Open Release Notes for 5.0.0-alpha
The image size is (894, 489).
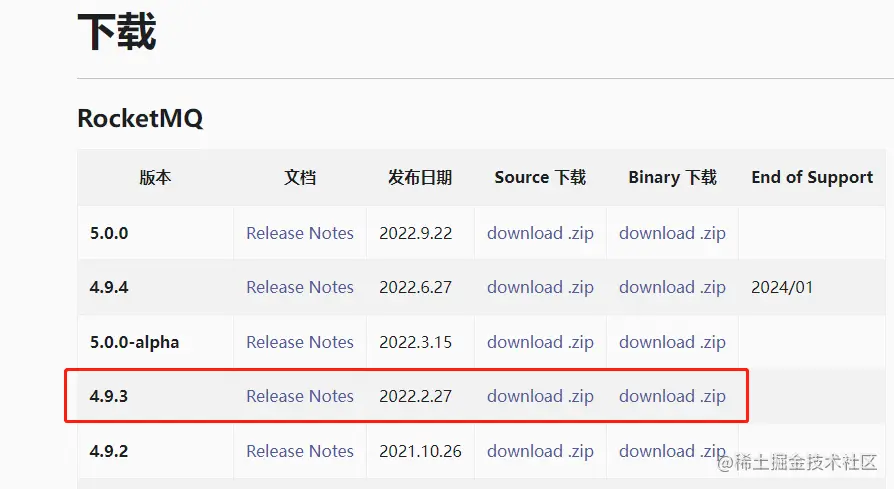click(x=300, y=342)
